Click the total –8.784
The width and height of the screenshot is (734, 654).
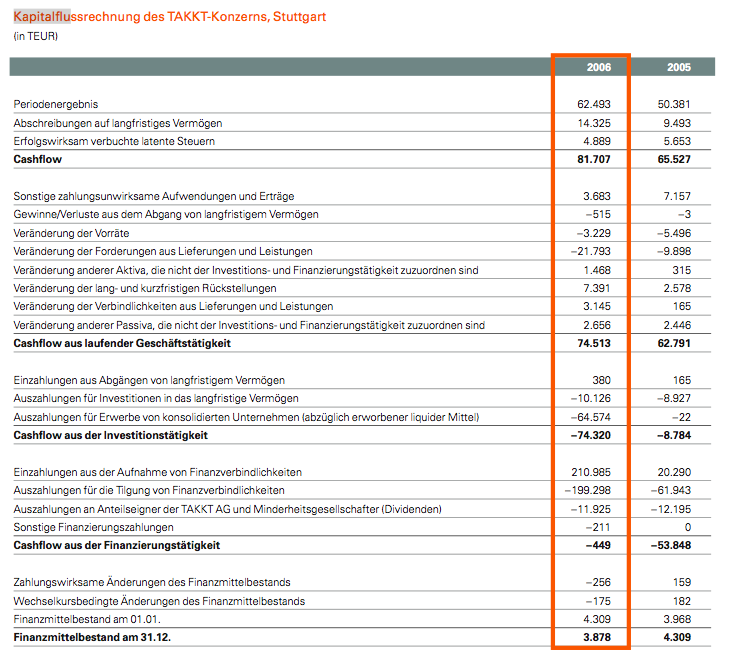coord(674,435)
